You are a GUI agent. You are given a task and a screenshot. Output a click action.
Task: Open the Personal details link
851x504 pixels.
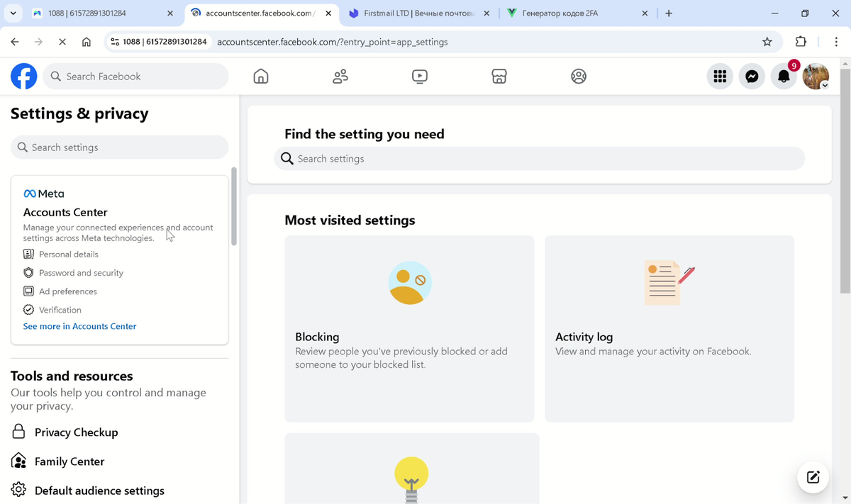click(69, 254)
